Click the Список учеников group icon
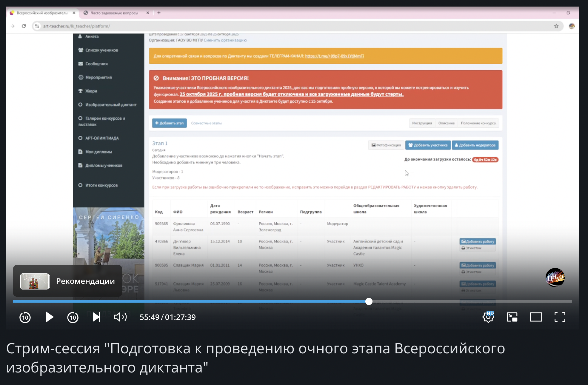This screenshot has height=385, width=588. tap(81, 50)
